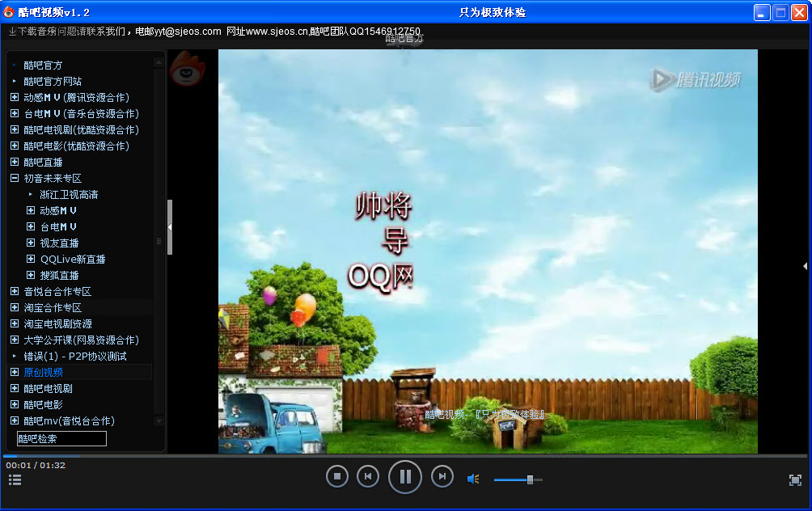Select QQLive新直播 label
This screenshot has width=812, height=511.
(x=73, y=259)
